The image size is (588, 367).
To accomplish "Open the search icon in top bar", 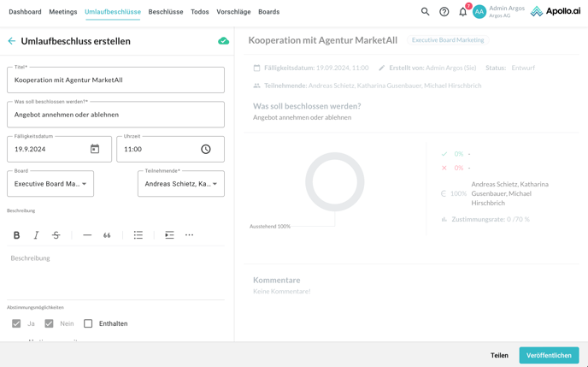I will (x=425, y=12).
